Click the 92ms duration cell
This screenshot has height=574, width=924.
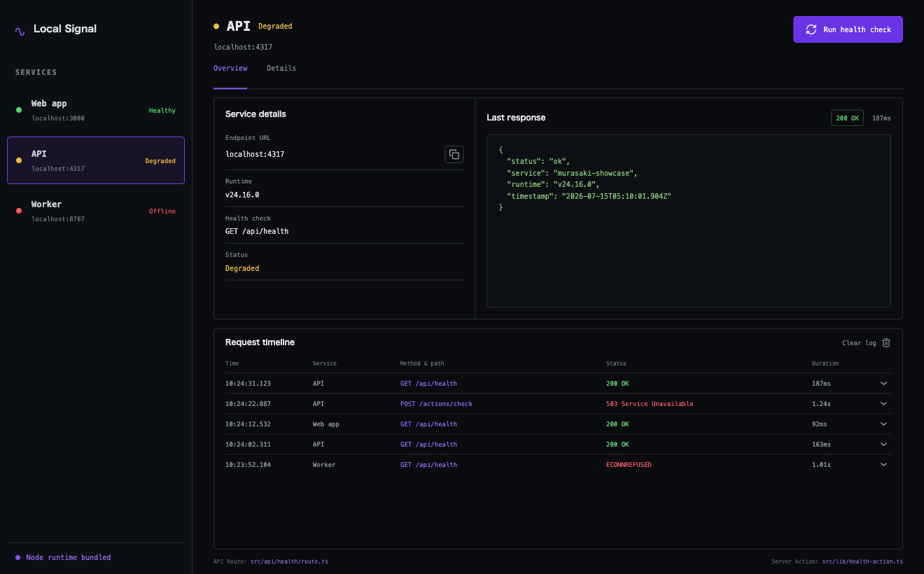tap(819, 424)
